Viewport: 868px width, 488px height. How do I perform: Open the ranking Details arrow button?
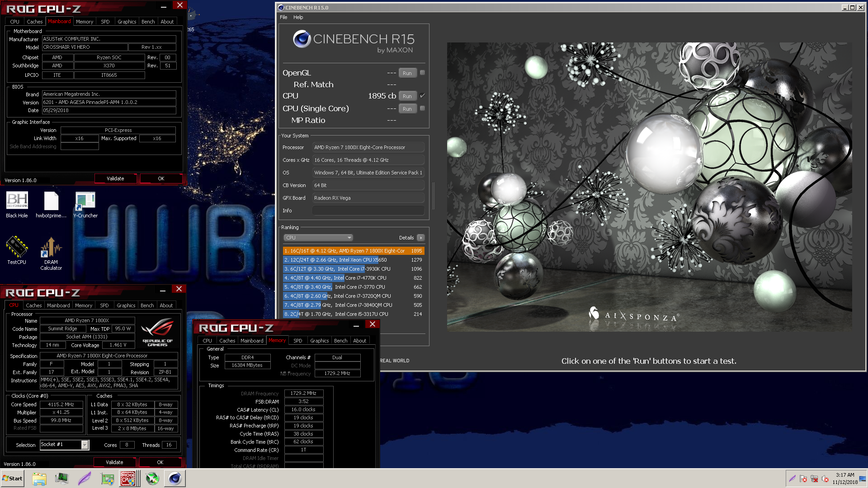click(x=420, y=238)
